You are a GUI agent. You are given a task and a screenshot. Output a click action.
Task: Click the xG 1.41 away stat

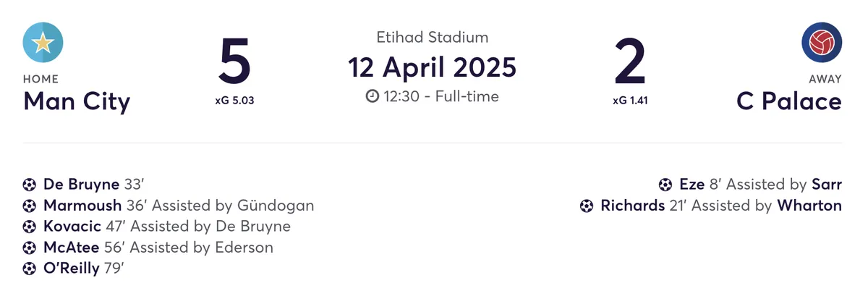click(629, 101)
